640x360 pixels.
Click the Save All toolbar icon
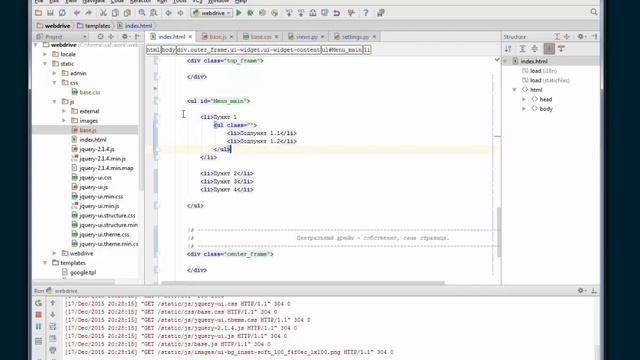[x=50, y=13]
